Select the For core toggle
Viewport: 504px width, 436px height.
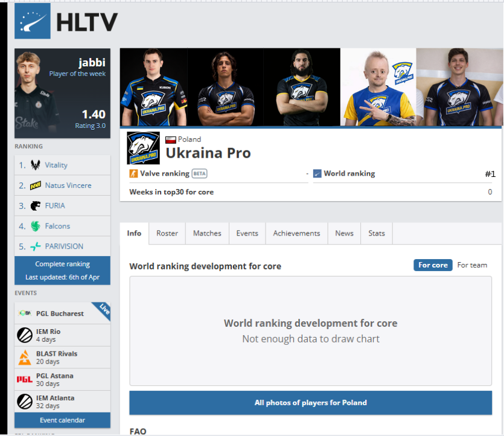tap(433, 265)
